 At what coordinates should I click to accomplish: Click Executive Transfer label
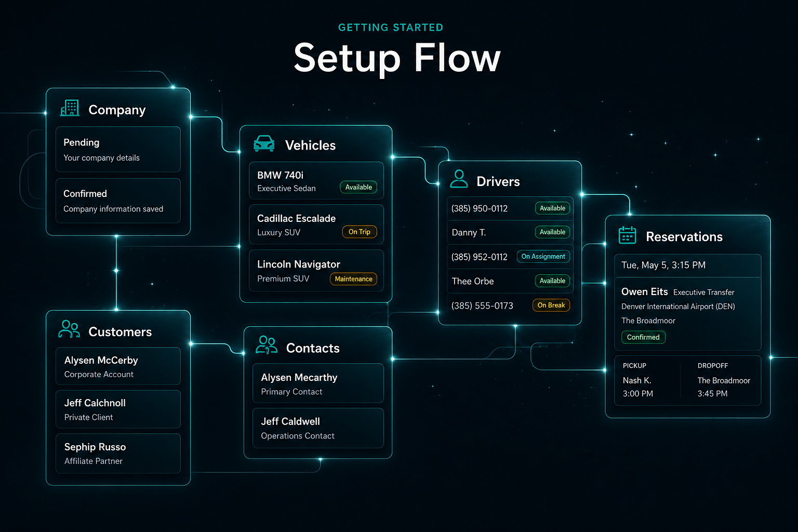coord(704,292)
